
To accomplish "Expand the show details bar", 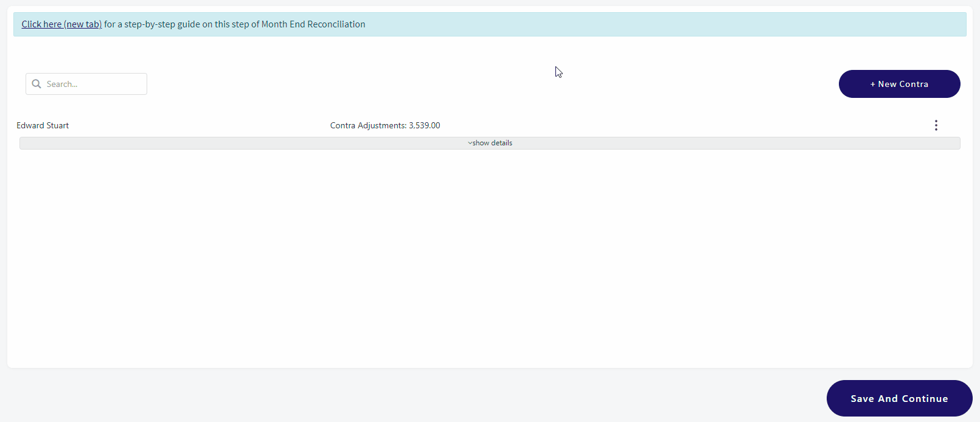I will (x=490, y=143).
